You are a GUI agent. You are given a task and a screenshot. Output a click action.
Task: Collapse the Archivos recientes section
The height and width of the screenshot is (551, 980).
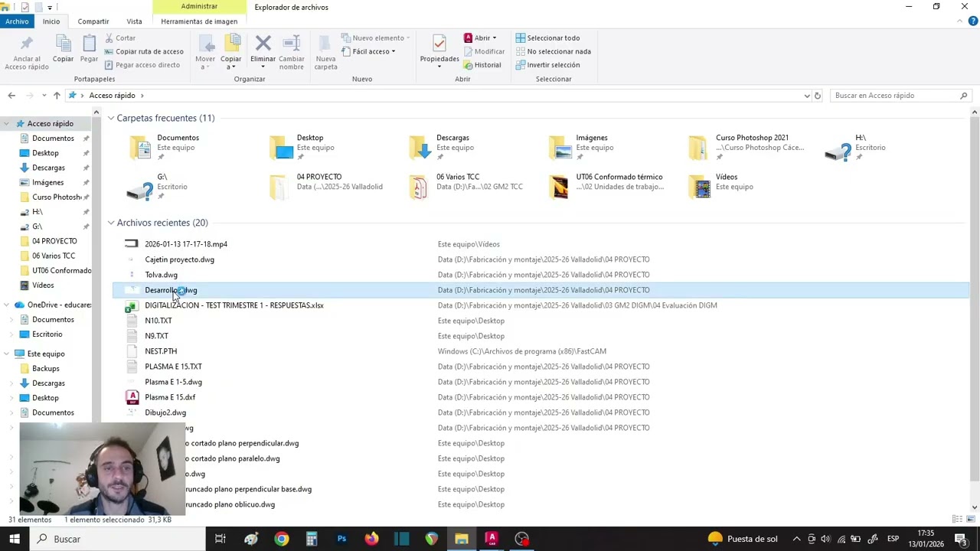pyautogui.click(x=111, y=223)
